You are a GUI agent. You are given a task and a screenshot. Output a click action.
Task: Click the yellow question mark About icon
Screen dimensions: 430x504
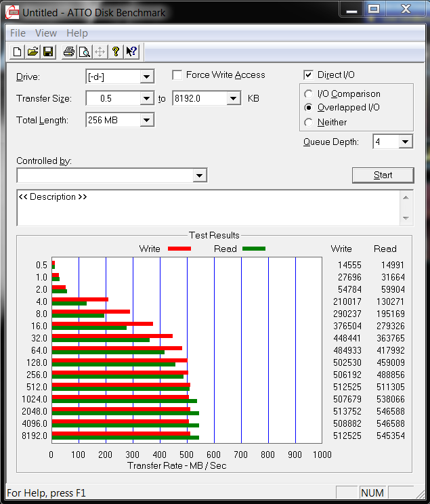click(x=116, y=51)
